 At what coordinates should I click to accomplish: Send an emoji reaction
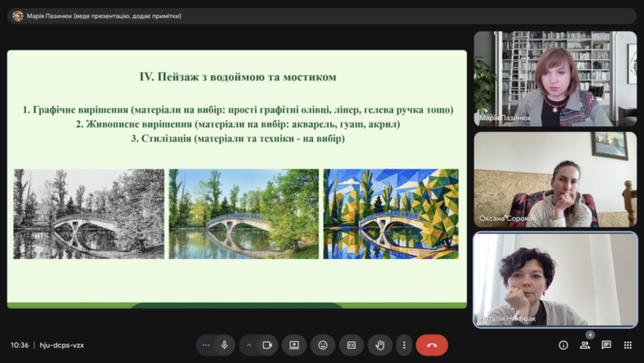[323, 345]
